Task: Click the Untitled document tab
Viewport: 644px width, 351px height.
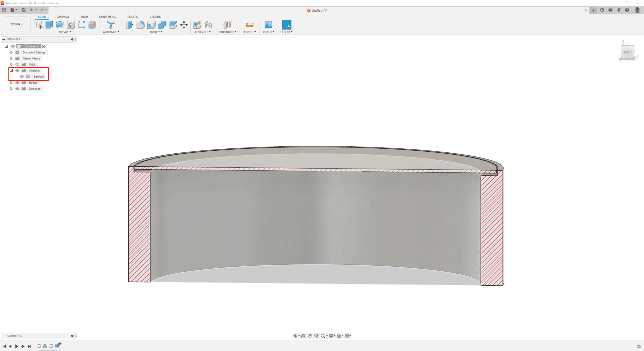Action: (317, 11)
